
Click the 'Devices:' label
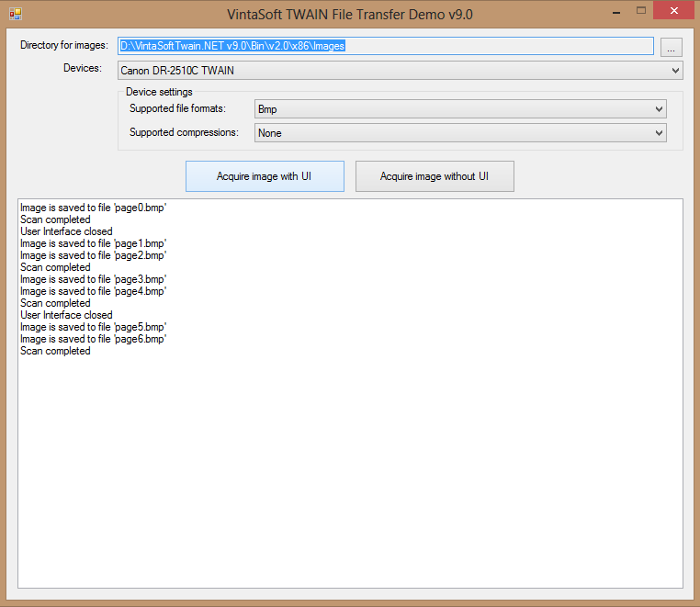click(x=83, y=68)
